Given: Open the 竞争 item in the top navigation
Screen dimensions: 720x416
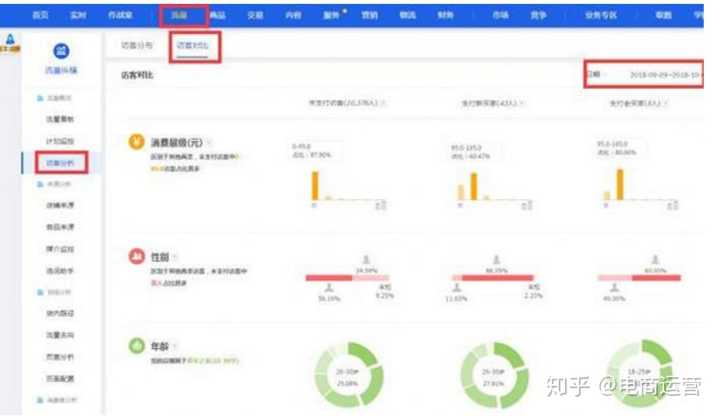Looking at the screenshot, I should pyautogui.click(x=539, y=15).
